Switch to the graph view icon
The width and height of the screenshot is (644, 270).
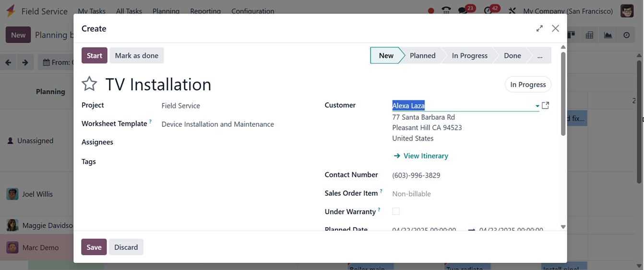point(608,35)
